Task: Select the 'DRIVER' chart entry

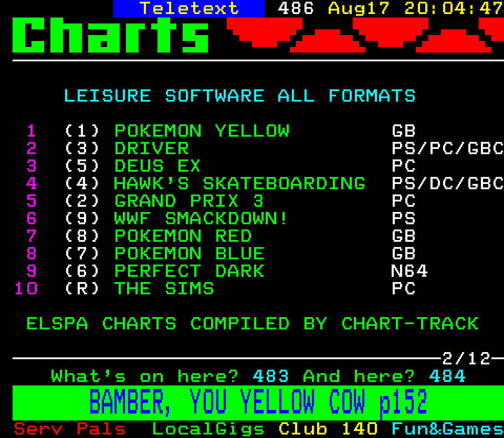Action: pyautogui.click(x=152, y=149)
